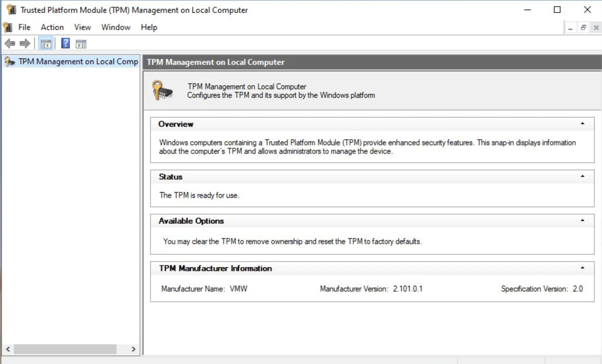
Task: Open the View menu
Action: coord(82,27)
